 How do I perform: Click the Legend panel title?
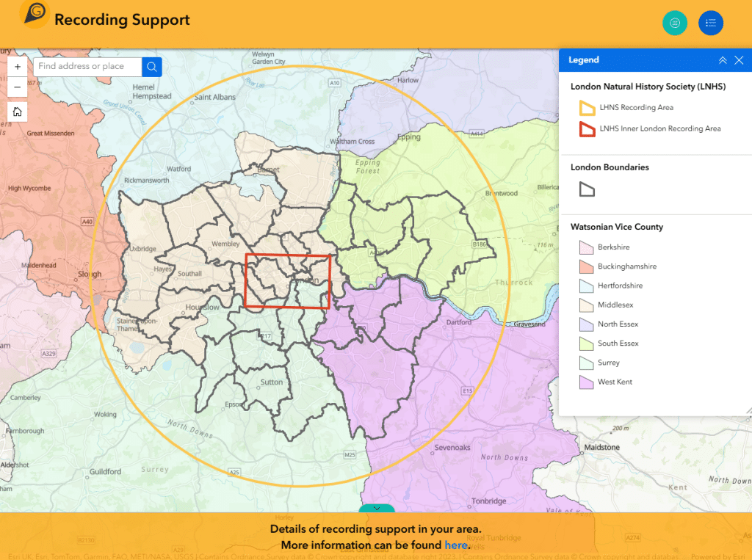(584, 60)
